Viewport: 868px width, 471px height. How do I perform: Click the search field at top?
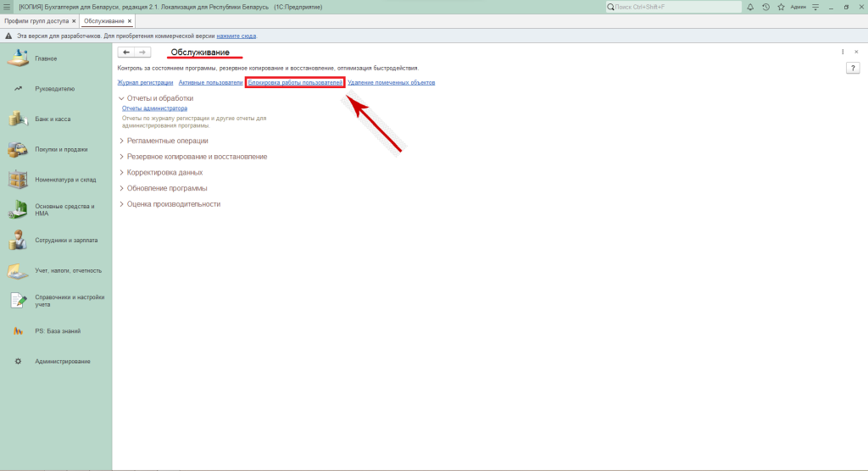tap(674, 7)
